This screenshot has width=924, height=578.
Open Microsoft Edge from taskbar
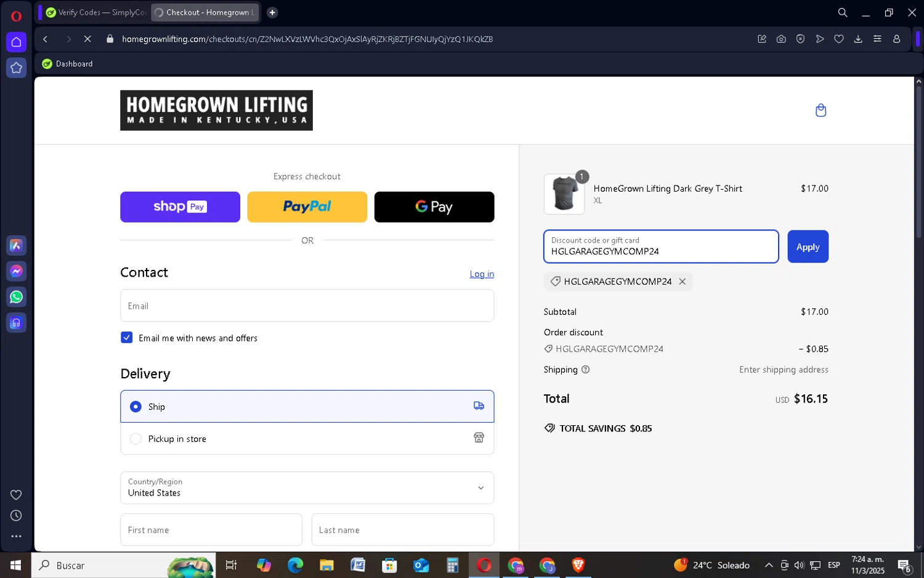click(x=295, y=565)
